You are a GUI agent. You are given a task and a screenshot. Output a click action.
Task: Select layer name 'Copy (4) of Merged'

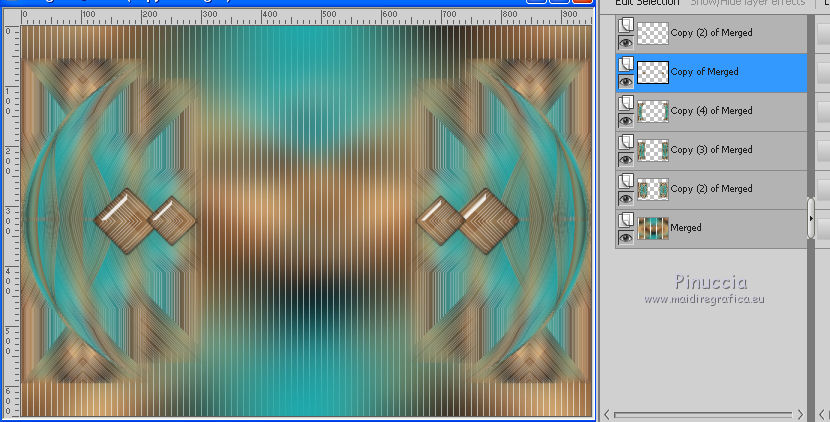pos(711,111)
